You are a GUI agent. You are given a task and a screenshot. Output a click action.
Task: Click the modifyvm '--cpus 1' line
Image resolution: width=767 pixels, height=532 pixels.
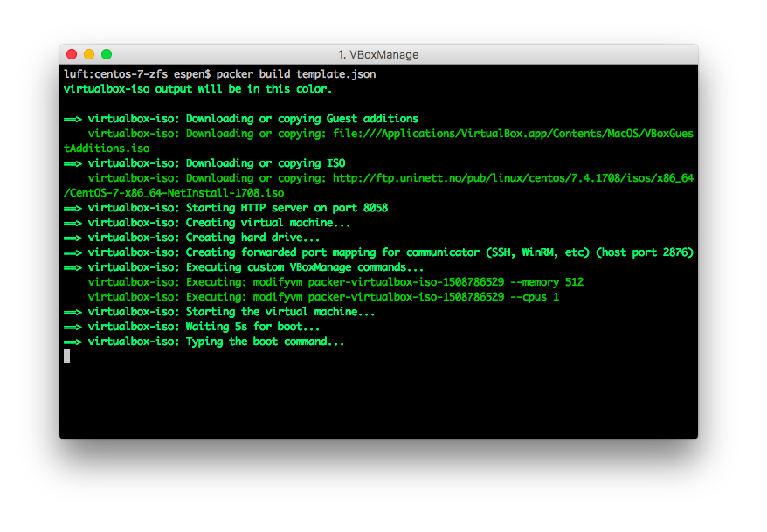[324, 297]
